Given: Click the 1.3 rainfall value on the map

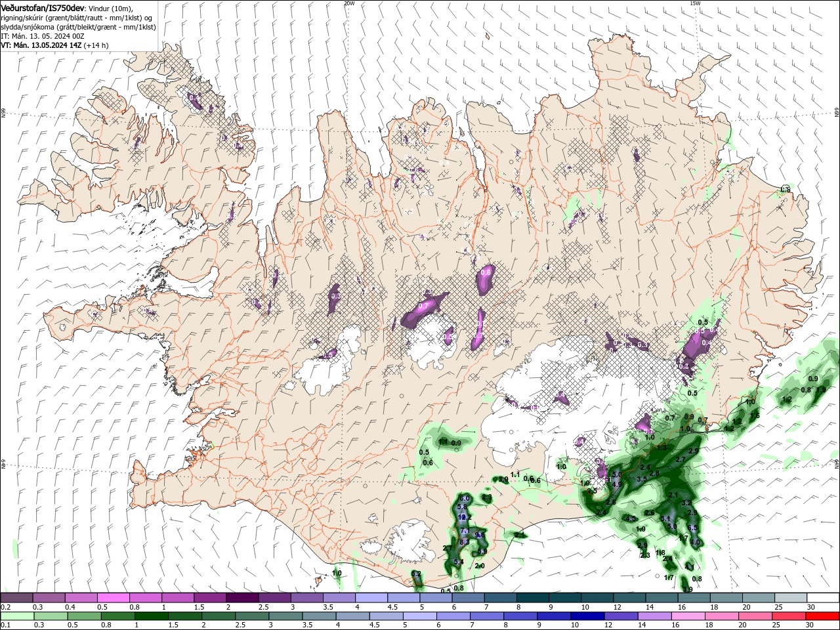Looking at the screenshot, I should point(661,447).
